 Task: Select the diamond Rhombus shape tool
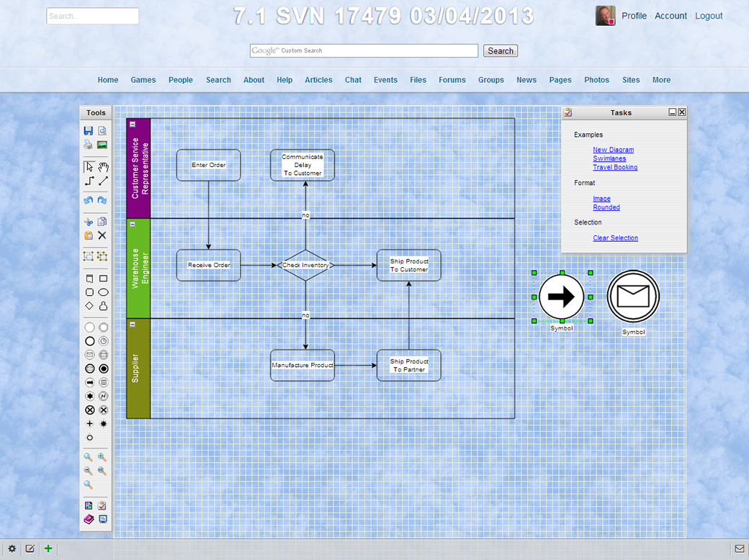point(89,306)
